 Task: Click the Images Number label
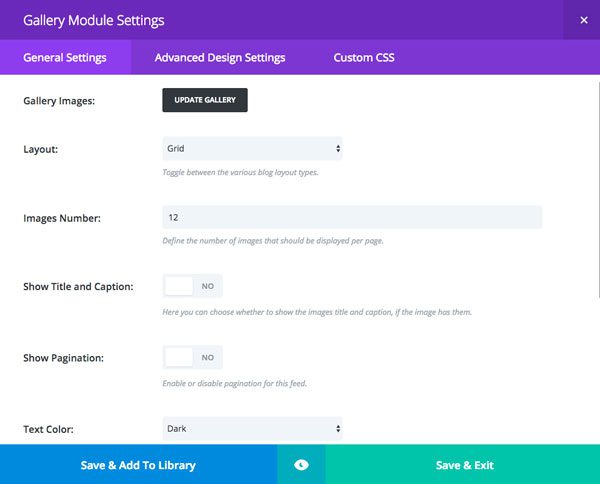62,218
